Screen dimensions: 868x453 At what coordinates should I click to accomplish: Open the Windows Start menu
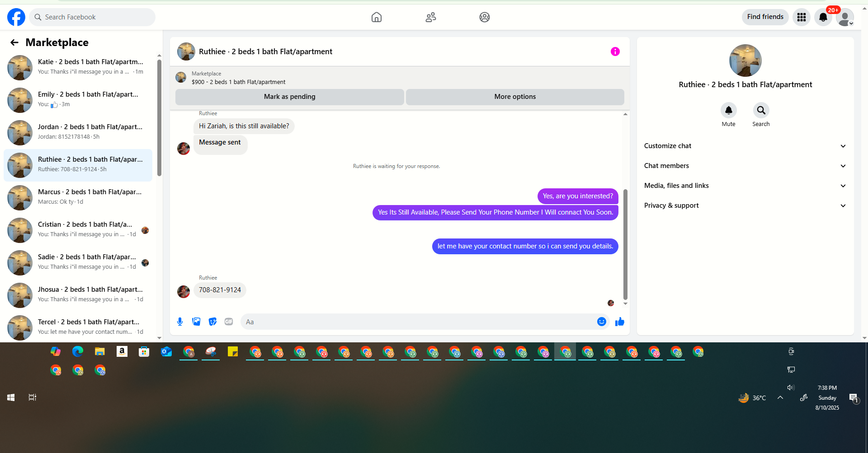click(11, 397)
